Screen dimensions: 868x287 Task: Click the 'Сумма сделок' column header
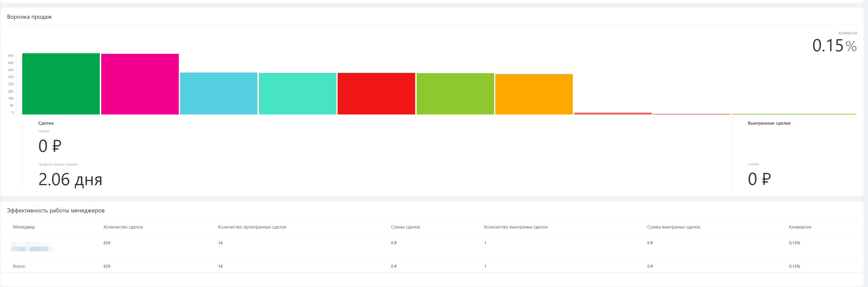point(405,227)
